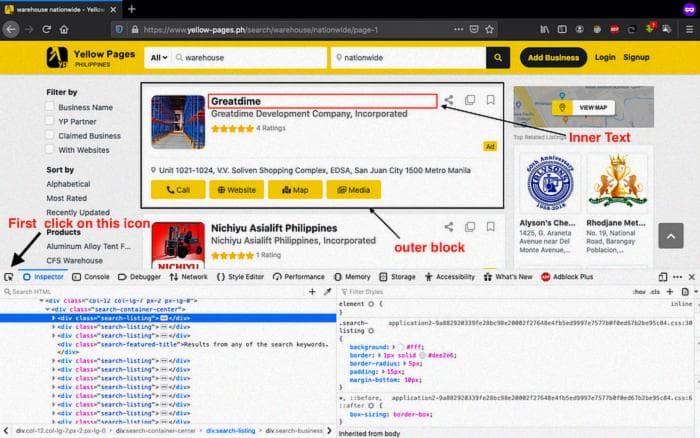Copy the Nichiyu Asialift listing
700x438 pixels.
(470, 227)
